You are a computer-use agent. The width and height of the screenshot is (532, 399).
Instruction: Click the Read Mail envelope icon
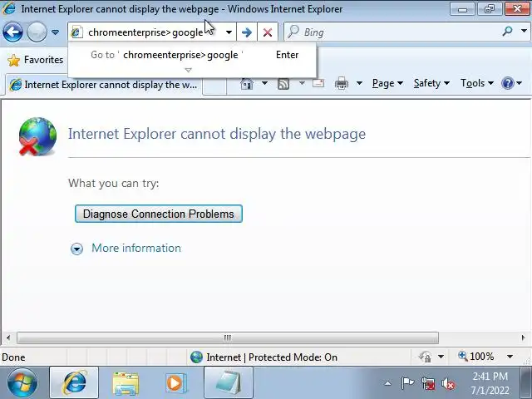(318, 83)
